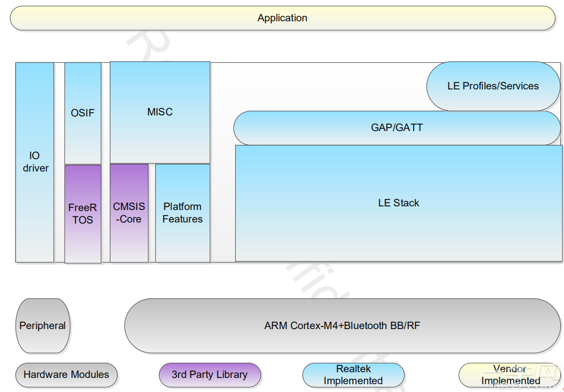Viewport: 564px width, 392px height.
Task: Open the OSIF module block
Action: (x=82, y=112)
